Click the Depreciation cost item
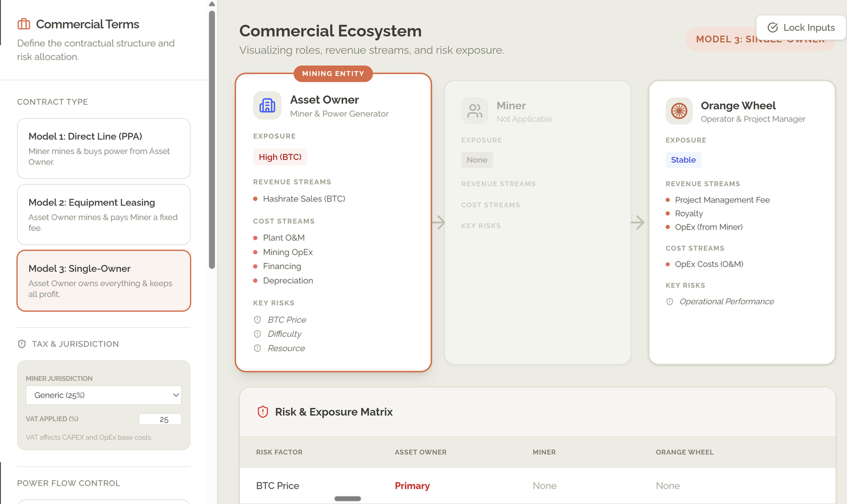The width and height of the screenshot is (847, 504). tap(288, 281)
